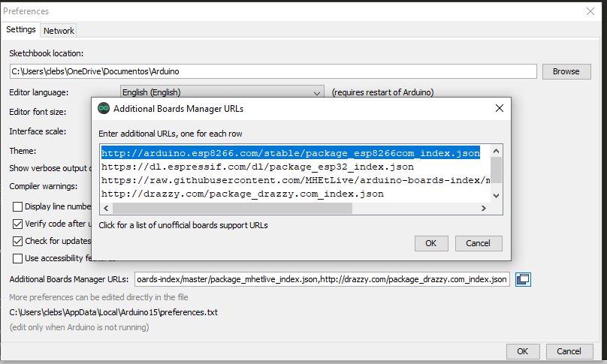Screen dimensions: 607x364
Task: Click in the Sketchbook location field
Action: 273,71
